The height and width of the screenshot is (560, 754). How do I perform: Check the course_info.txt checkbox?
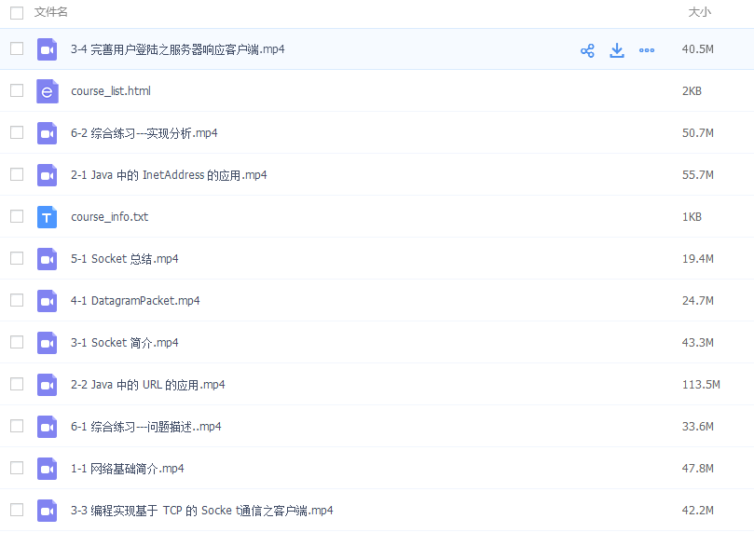pyautogui.click(x=17, y=216)
